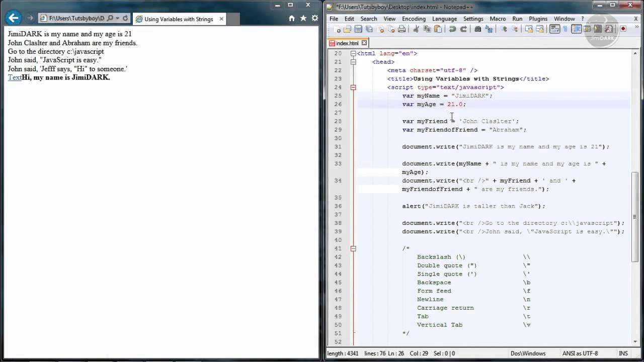This screenshot has width=644, height=362.
Task: Collapse the script fold marker on line 24
Action: 353,87
